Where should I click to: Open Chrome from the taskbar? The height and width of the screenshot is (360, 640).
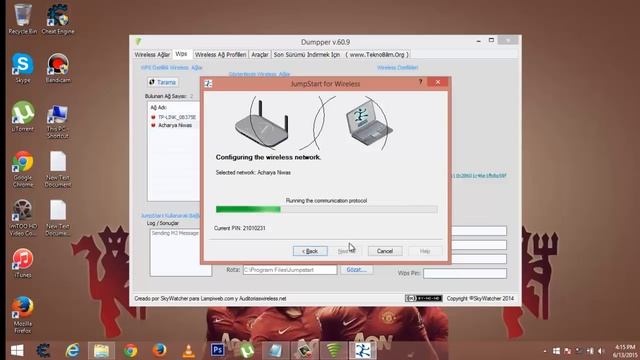131,350
